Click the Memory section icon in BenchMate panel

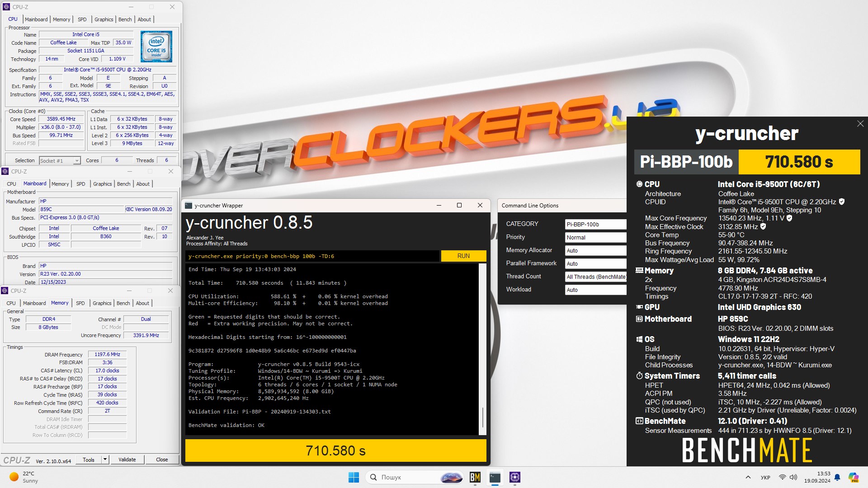tap(639, 270)
